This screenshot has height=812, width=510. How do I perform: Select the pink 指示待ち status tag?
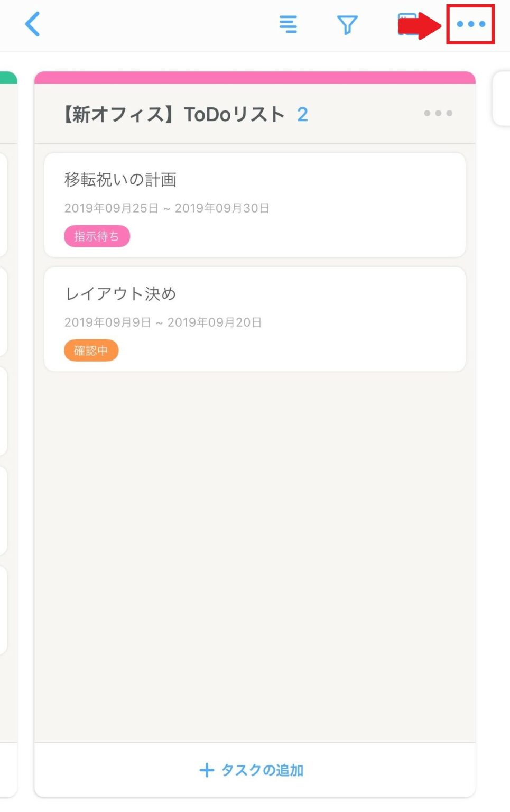(x=97, y=236)
